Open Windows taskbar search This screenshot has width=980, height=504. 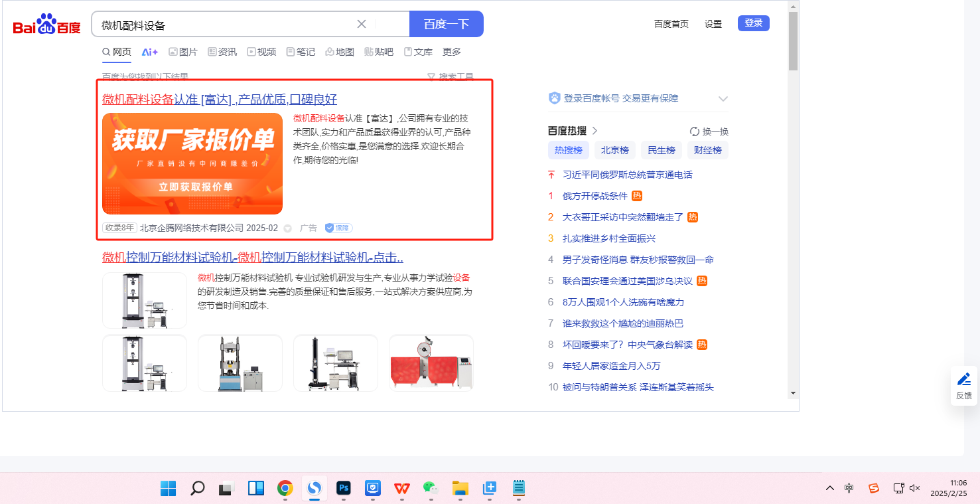(198, 488)
